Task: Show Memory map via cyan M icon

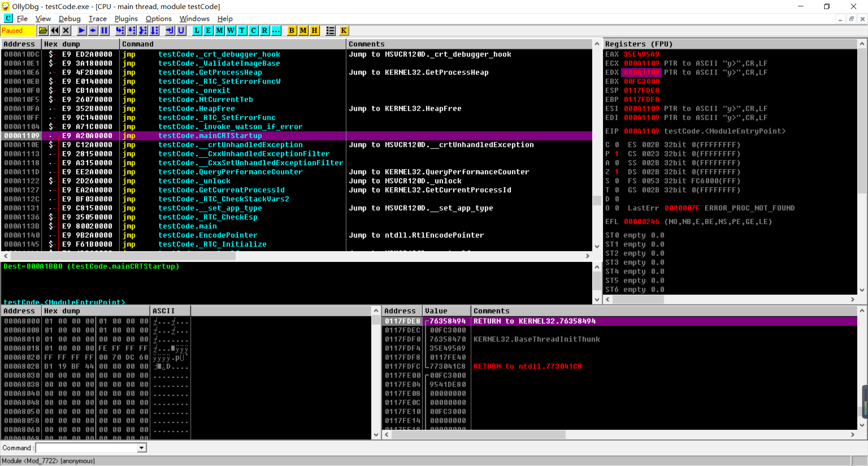Action: point(220,31)
